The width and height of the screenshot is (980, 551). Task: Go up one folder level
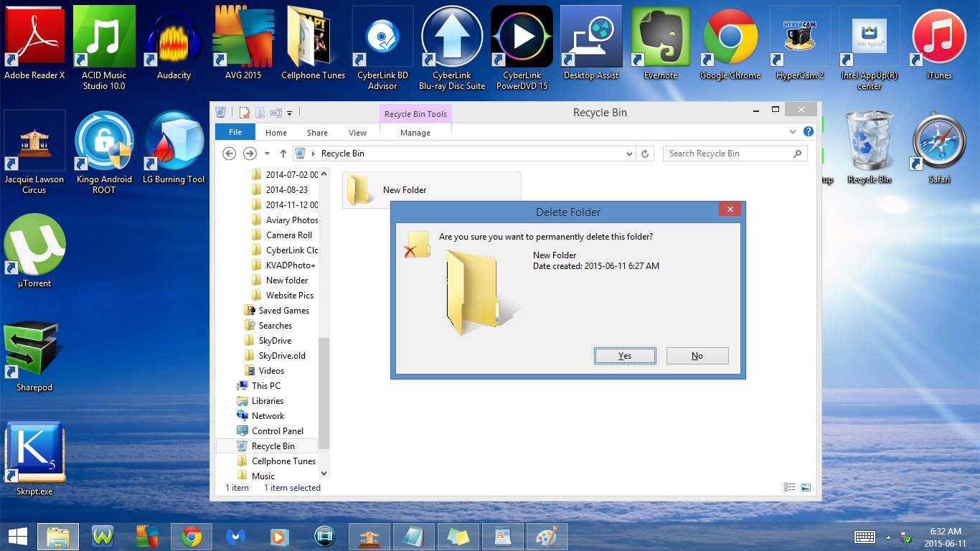[x=283, y=154]
